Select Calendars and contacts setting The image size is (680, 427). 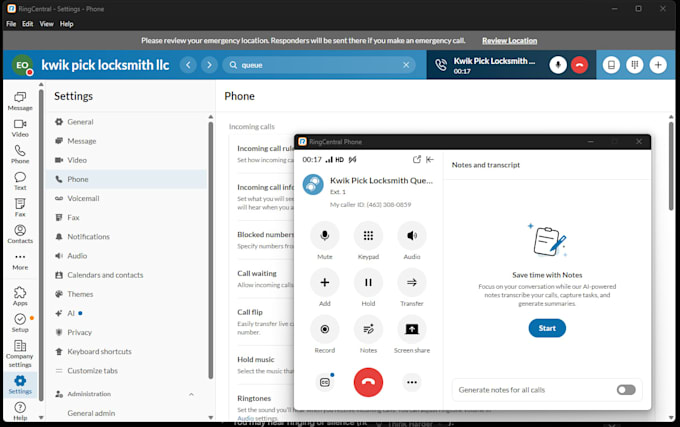click(126, 275)
